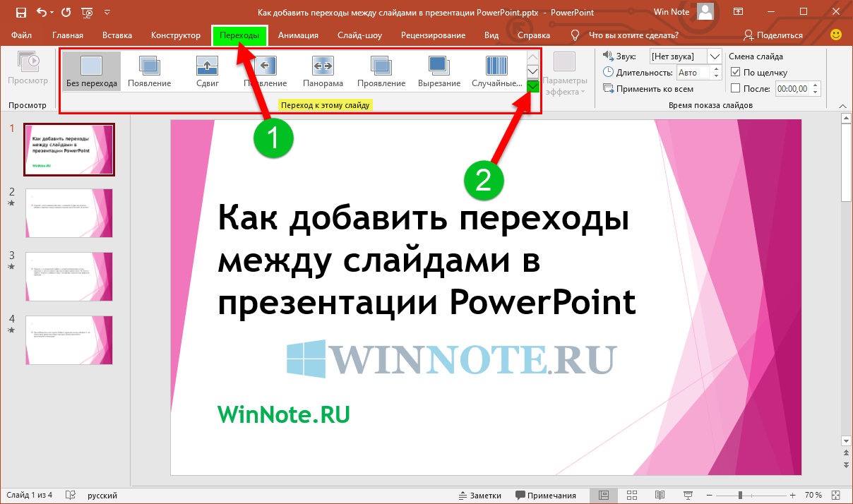Apply the Случайные transition
The height and width of the screenshot is (504, 853).
tap(496, 71)
